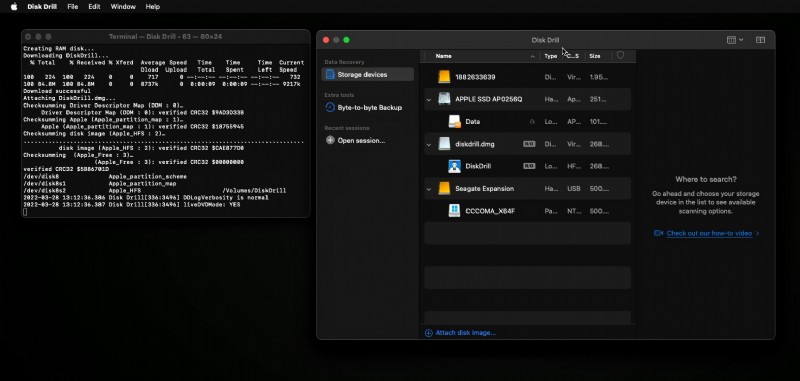
Task: Click the Name column sort arrow
Action: click(533, 56)
